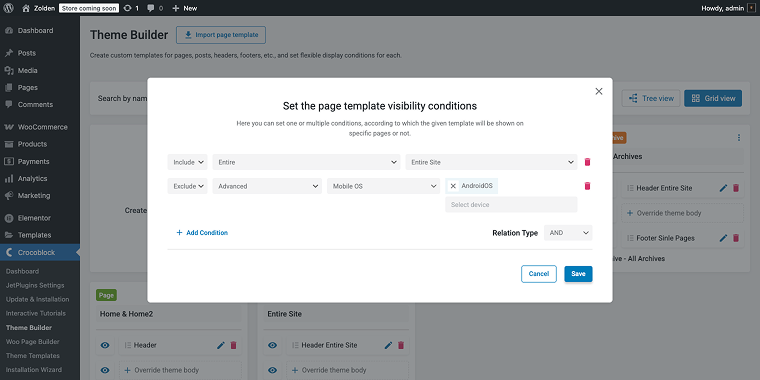Image resolution: width=760 pixels, height=380 pixels.
Task: Open the Comments menu item
Action: (35, 104)
